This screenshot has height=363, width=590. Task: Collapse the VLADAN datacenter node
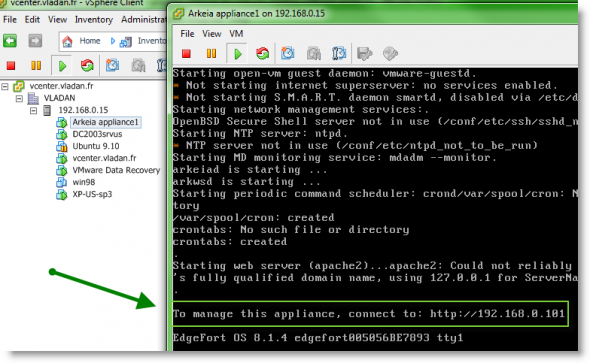click(x=19, y=99)
